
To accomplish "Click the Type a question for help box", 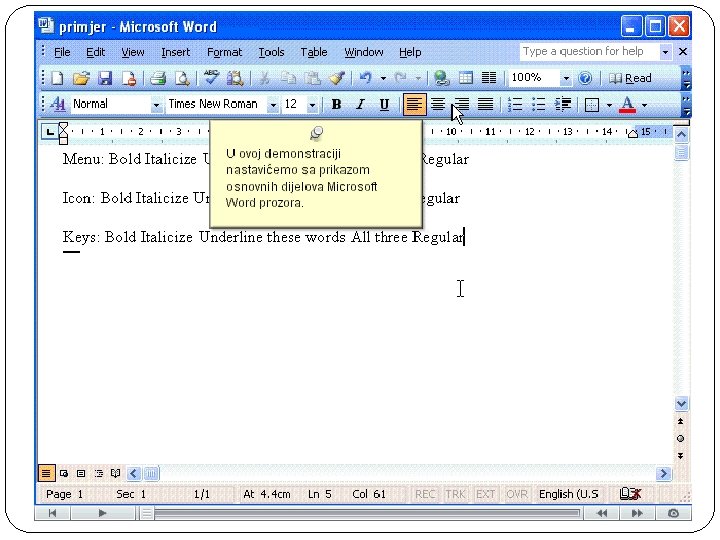I will pos(590,51).
